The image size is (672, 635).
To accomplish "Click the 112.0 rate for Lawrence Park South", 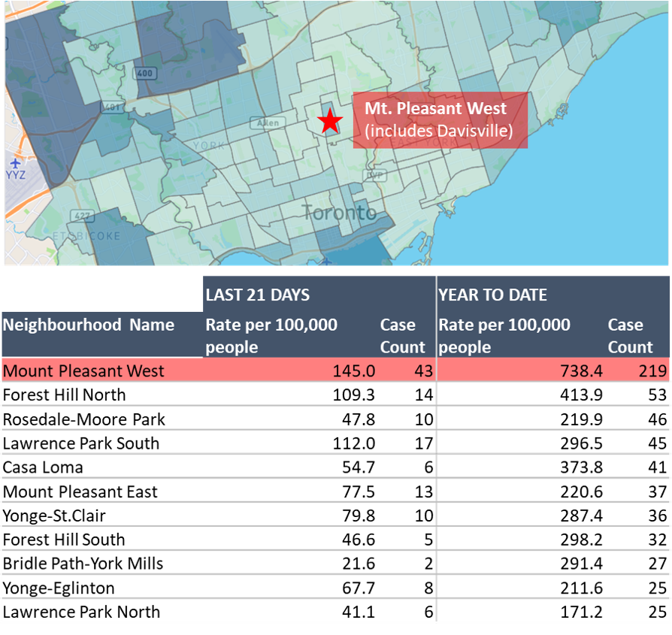I will 354,443.
